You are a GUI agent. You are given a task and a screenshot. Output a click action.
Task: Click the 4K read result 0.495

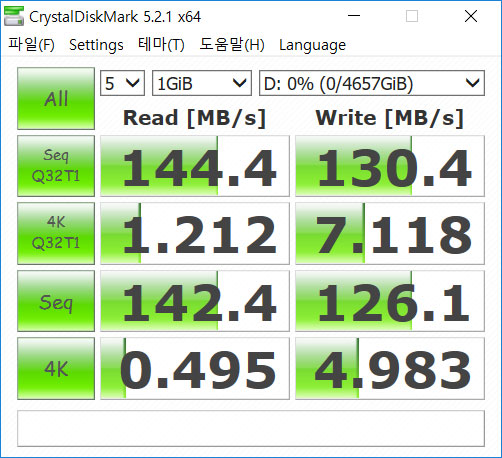point(195,368)
